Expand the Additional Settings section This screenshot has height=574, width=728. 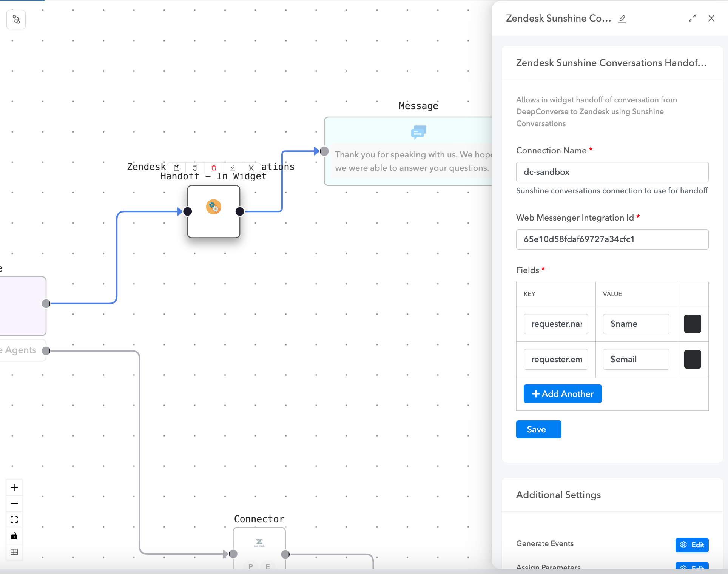coord(558,495)
